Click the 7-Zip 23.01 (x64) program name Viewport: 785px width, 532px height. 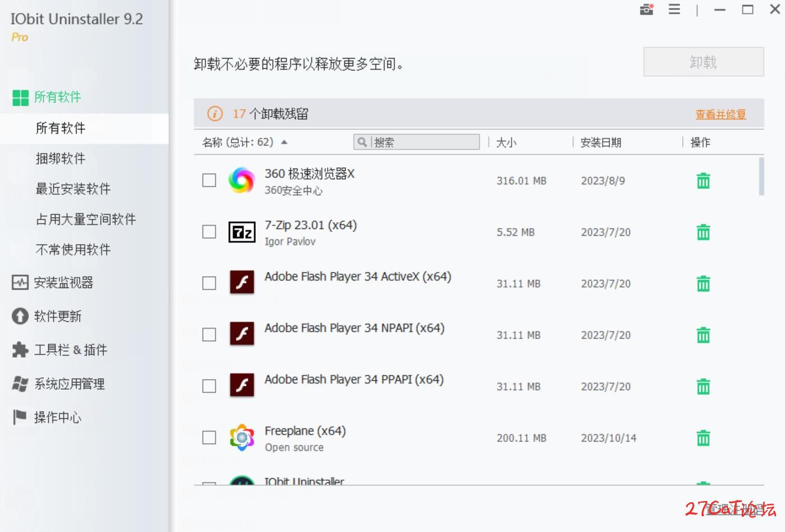tap(310, 225)
